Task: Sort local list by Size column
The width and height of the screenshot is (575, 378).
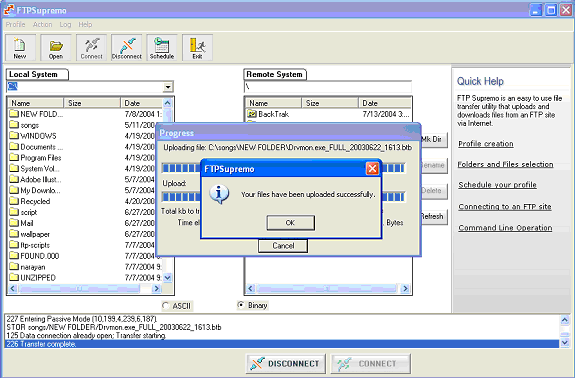Action: 92,103
